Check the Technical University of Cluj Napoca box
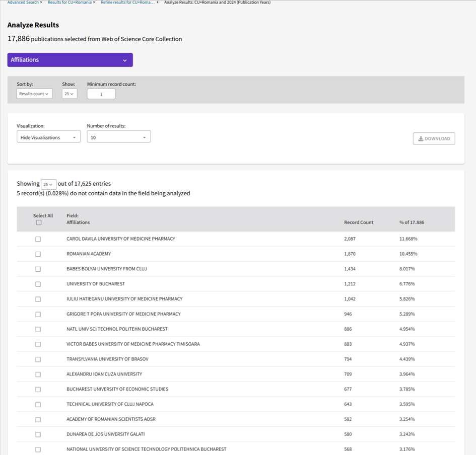Viewport: 476px width, 455px height. (x=38, y=405)
